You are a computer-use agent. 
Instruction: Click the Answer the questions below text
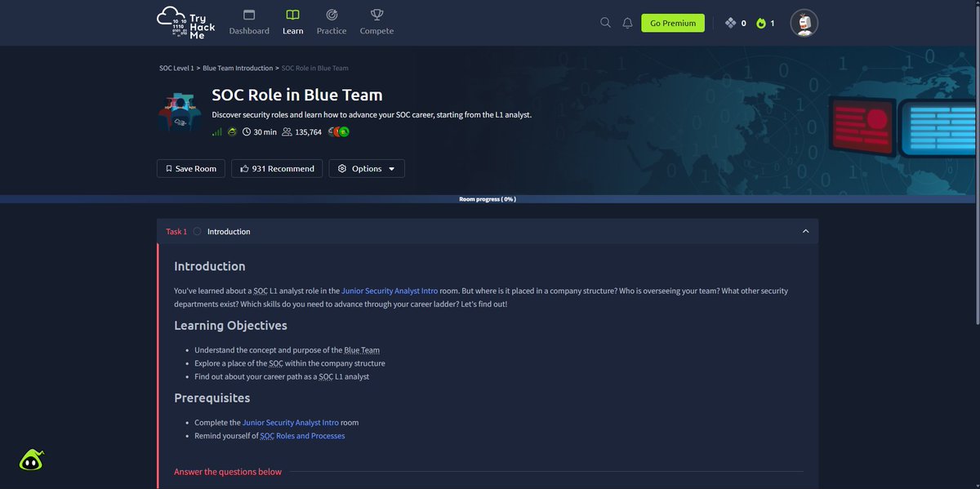point(228,472)
